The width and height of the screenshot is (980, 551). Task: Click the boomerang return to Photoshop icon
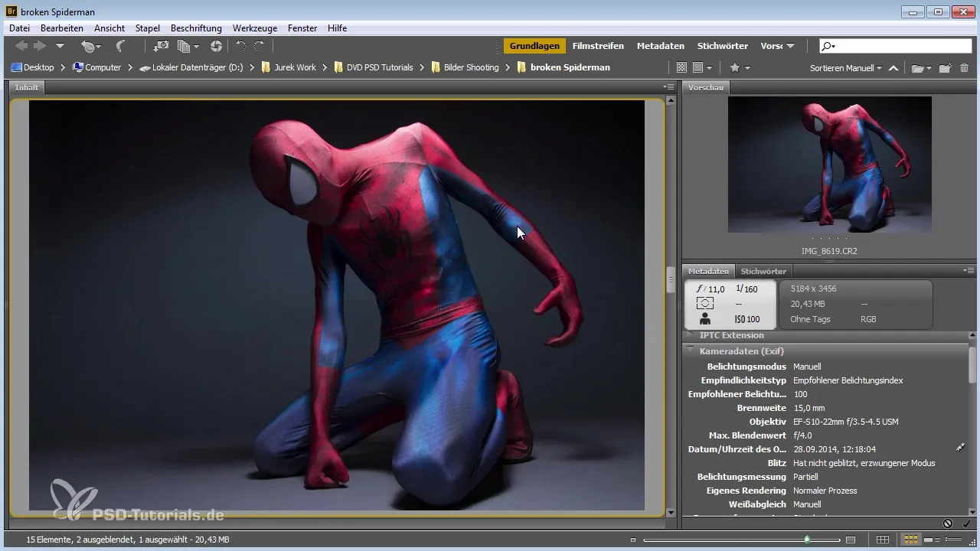[x=120, y=47]
